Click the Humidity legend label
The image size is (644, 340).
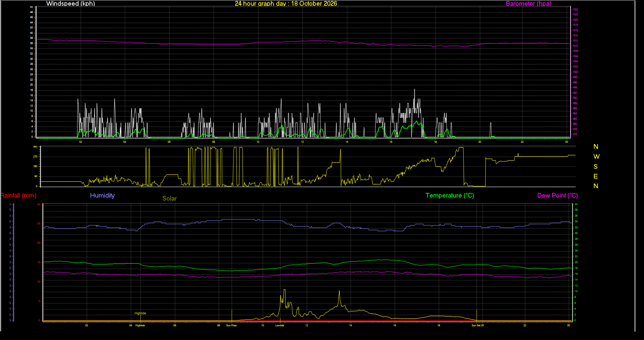coord(102,196)
